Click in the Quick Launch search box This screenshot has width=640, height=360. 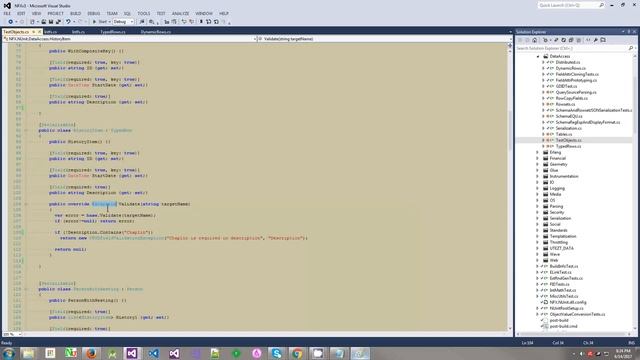(x=568, y=5)
